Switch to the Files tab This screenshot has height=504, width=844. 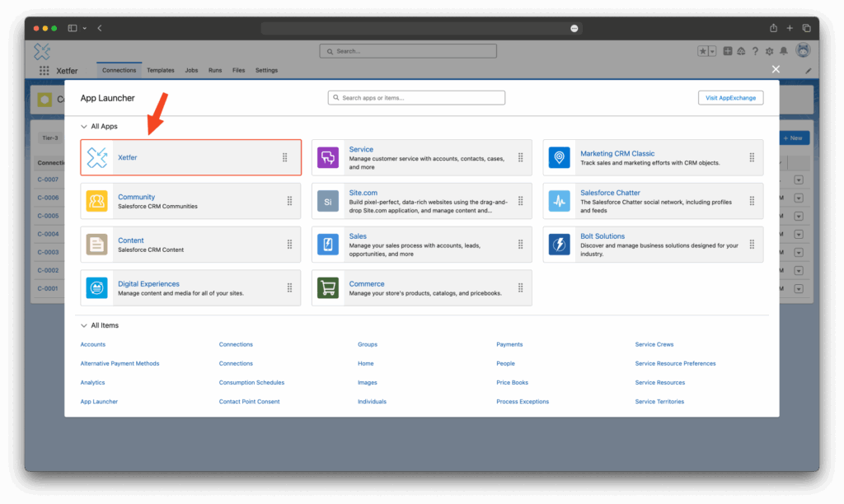click(238, 71)
